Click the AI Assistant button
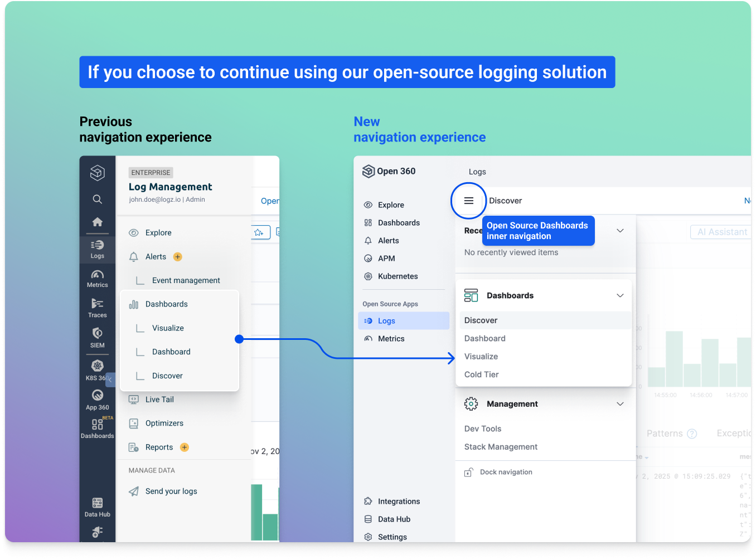Viewport: 756px width, 560px height. (721, 232)
